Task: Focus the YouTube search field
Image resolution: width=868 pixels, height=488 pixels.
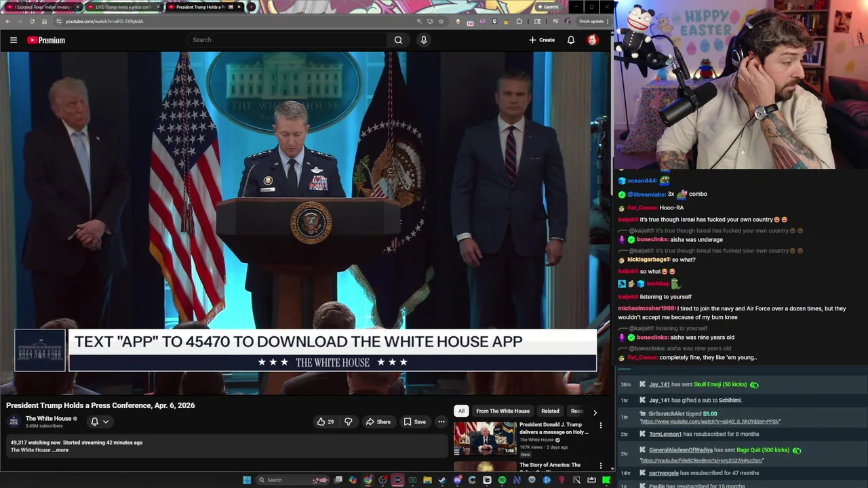Action: 288,40
